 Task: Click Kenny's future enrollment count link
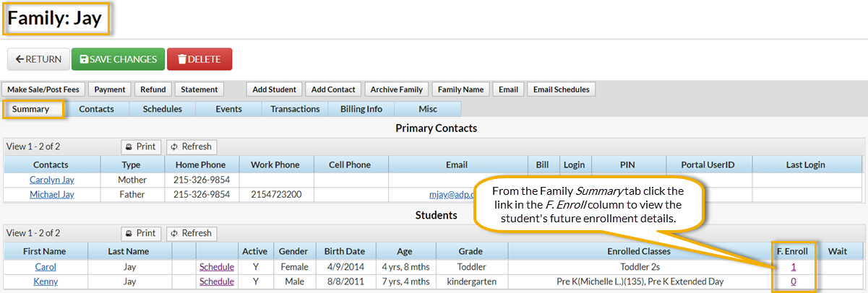pos(794,281)
